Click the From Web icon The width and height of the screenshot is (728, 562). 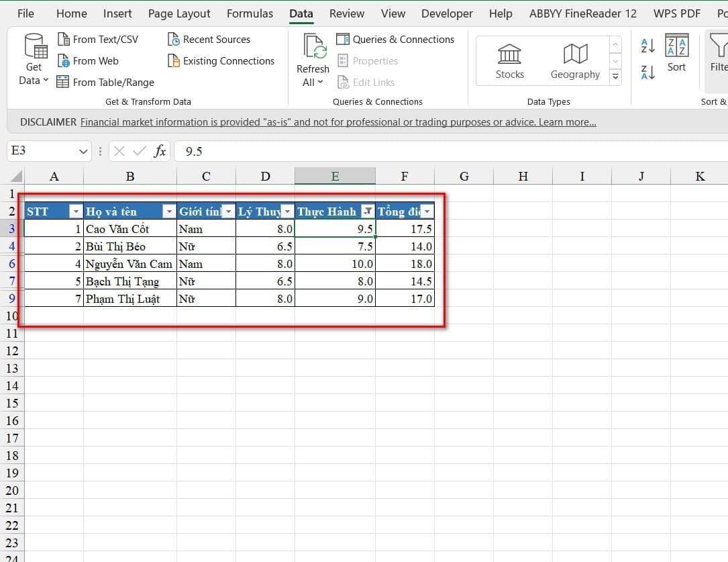(64, 61)
